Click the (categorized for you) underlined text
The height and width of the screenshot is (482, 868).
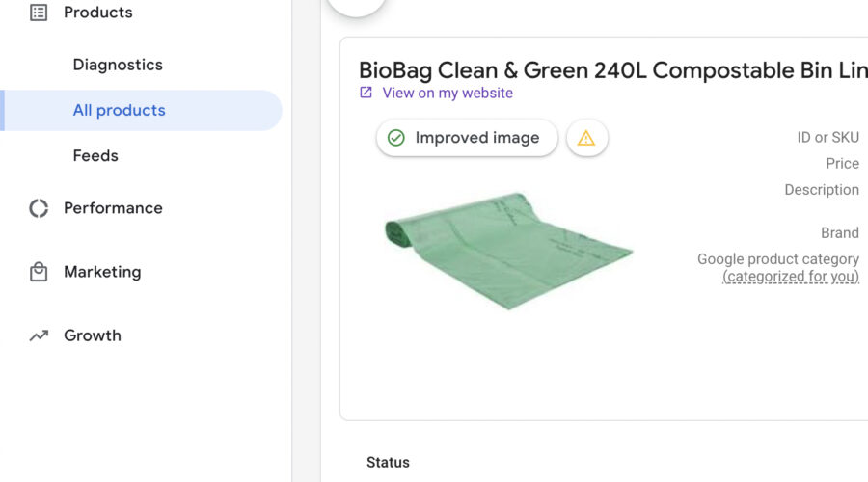[791, 276]
